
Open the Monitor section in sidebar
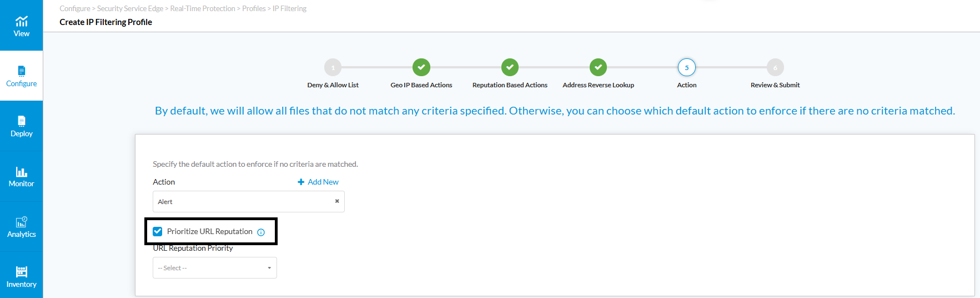tap(21, 176)
